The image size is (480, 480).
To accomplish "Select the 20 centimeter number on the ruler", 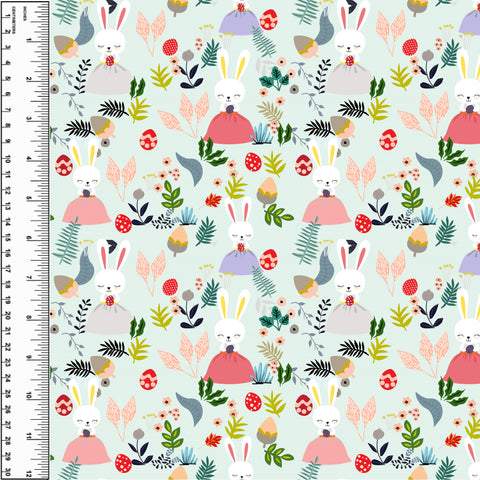I will point(8,315).
